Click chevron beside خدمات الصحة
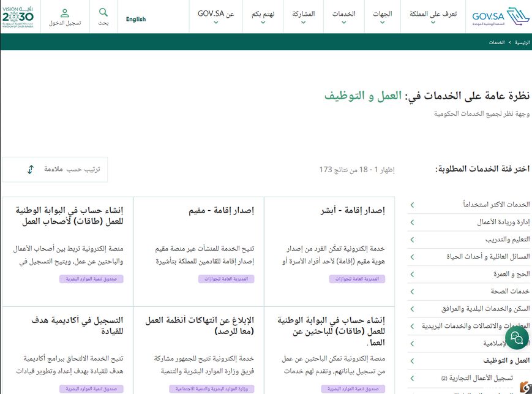This screenshot has height=394, width=532. coord(412,292)
